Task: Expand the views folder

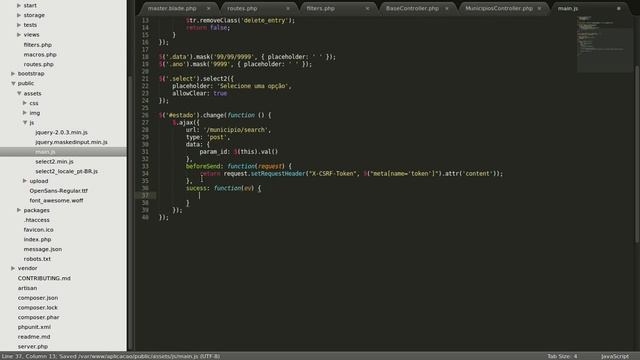Action: tap(19, 35)
